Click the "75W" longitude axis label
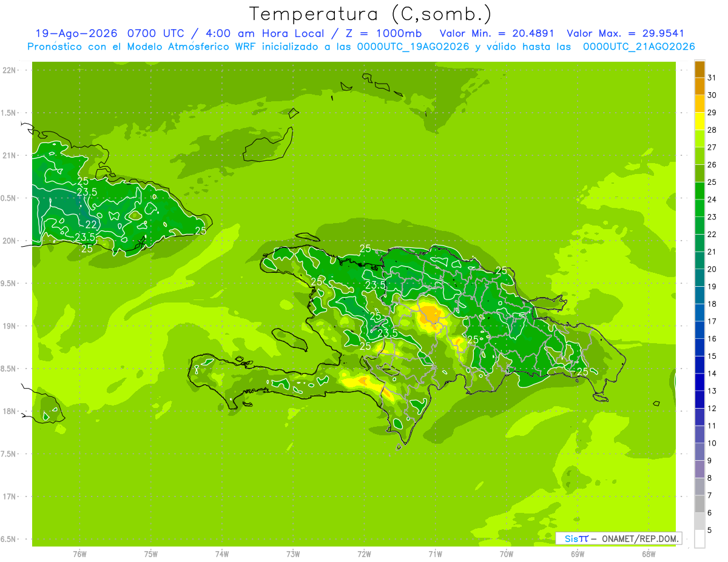The image size is (728, 562). click(x=151, y=554)
